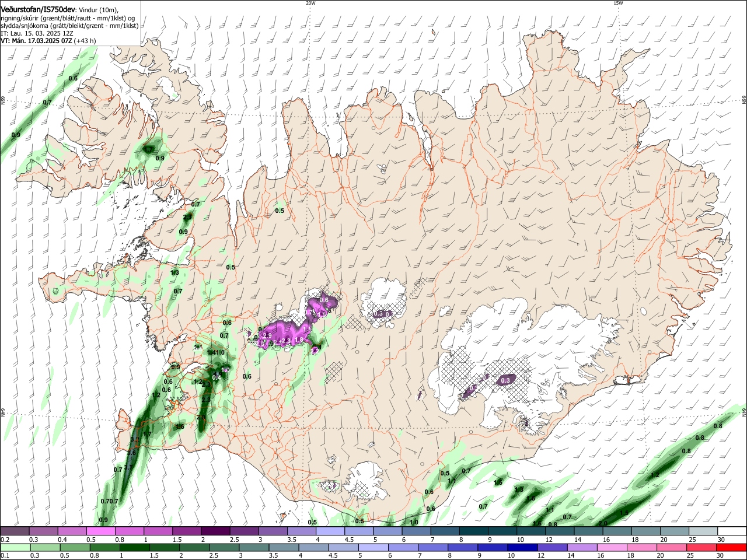Pick lower-row pale green swatch between 0.1 and 0.3
This screenshot has width=747, height=560.
(x=15, y=547)
